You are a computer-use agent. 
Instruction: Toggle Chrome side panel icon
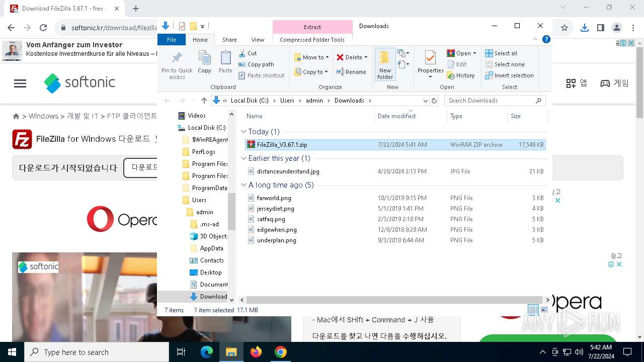600,28
